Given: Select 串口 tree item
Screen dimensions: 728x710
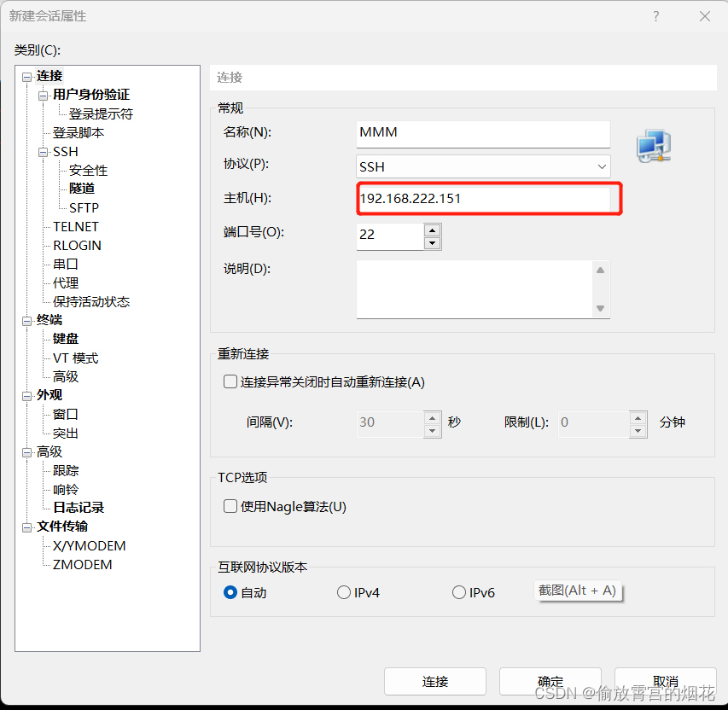Looking at the screenshot, I should [x=66, y=265].
